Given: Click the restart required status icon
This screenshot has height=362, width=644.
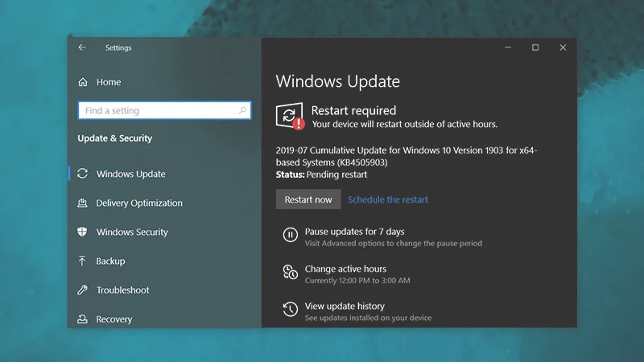Looking at the screenshot, I should click(x=290, y=116).
